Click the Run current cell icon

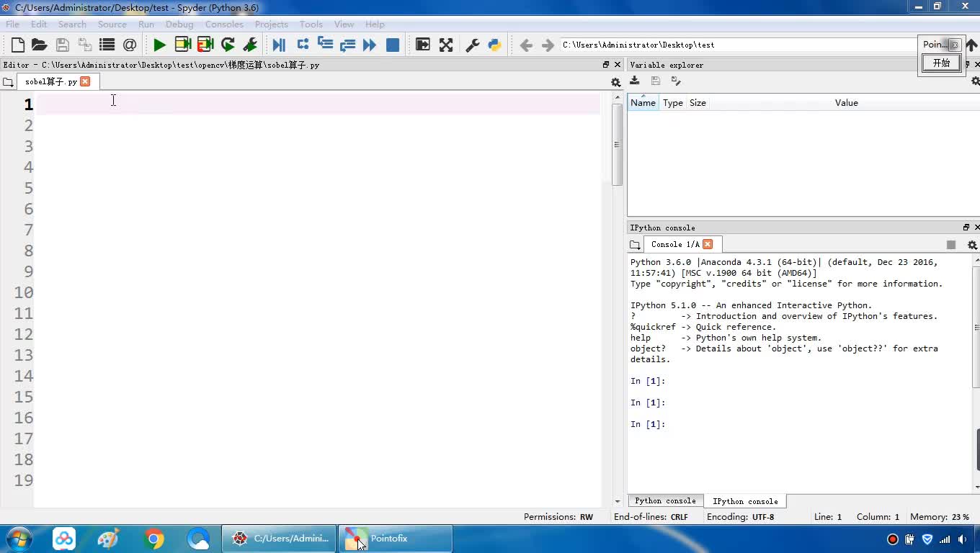183,45
